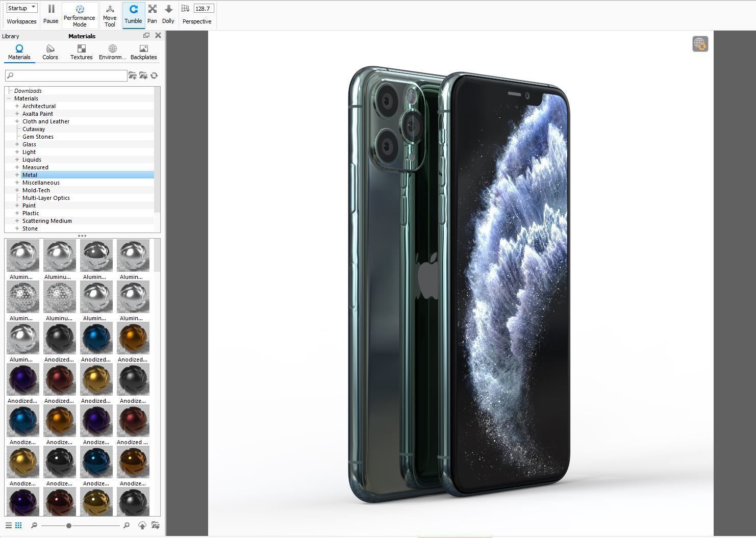Switch to the Materials tab
756x538 pixels.
click(19, 52)
